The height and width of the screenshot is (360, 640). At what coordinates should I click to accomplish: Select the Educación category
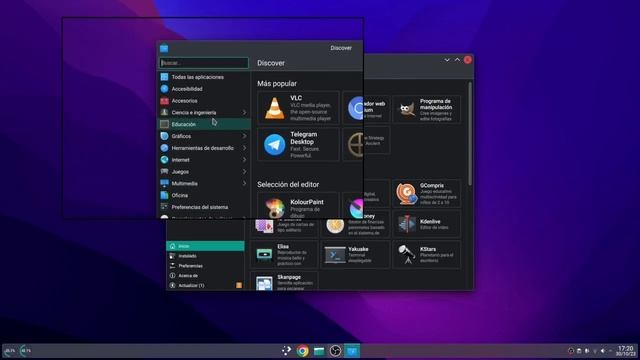(204, 124)
